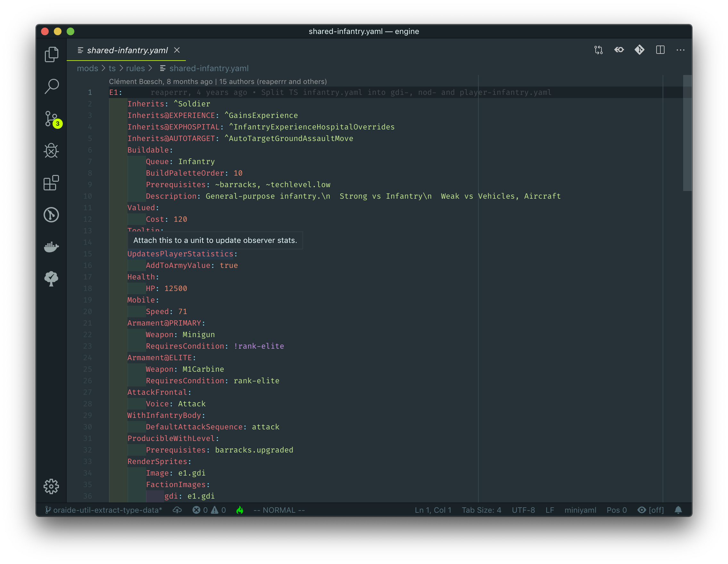
Task: Open the tree-shaped sidebar panel
Action: click(x=51, y=279)
